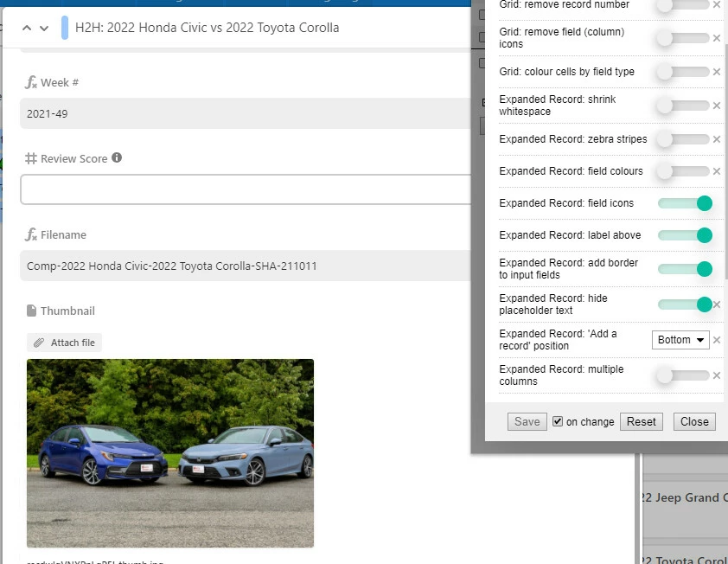Disable 'add border to input fields' switch

pos(685,268)
